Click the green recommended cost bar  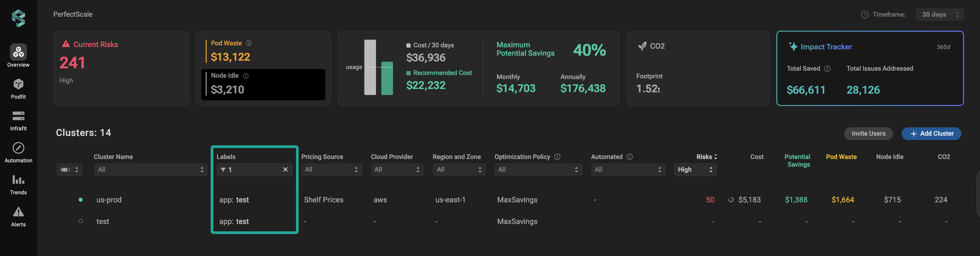pos(387,78)
